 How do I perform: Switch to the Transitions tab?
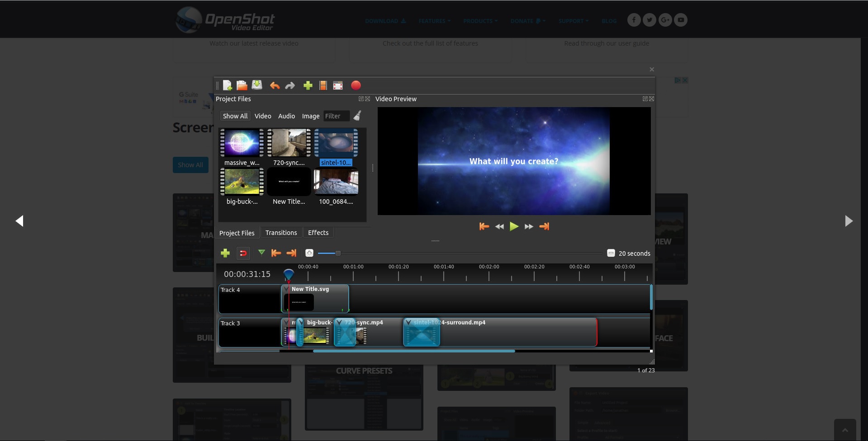[x=281, y=232]
